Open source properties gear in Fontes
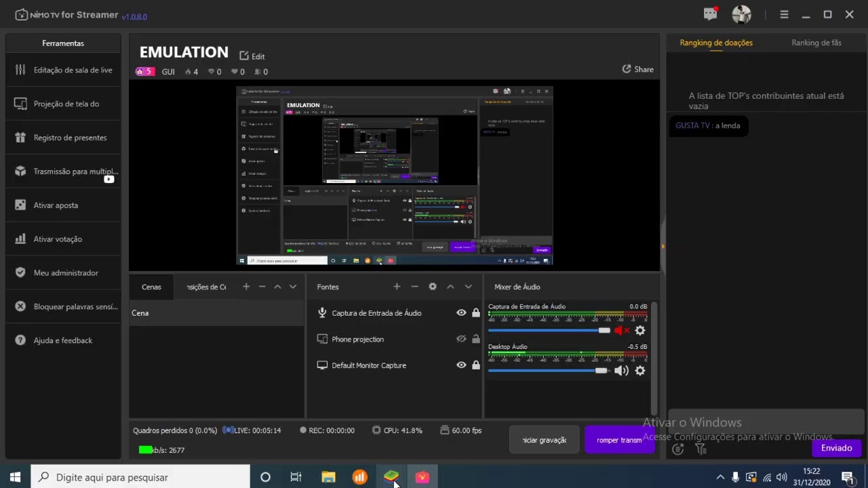This screenshot has height=488, width=868. [433, 287]
